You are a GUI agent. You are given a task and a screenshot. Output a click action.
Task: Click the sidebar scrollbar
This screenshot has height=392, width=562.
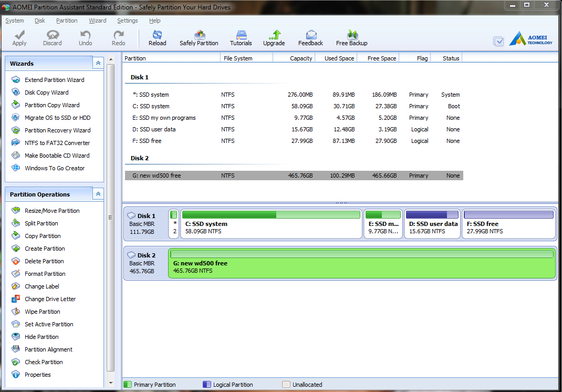tap(111, 218)
